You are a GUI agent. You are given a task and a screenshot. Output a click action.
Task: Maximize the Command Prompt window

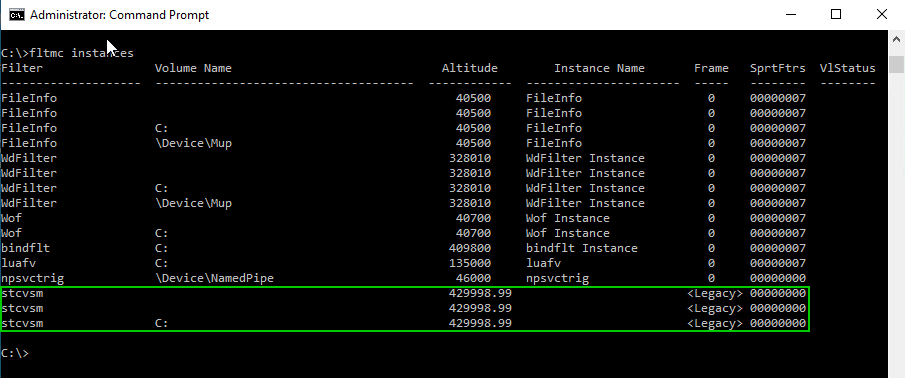click(x=836, y=14)
